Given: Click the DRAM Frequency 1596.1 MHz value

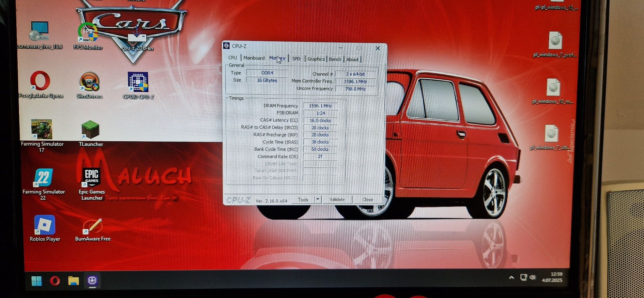Looking at the screenshot, I should click(x=320, y=106).
